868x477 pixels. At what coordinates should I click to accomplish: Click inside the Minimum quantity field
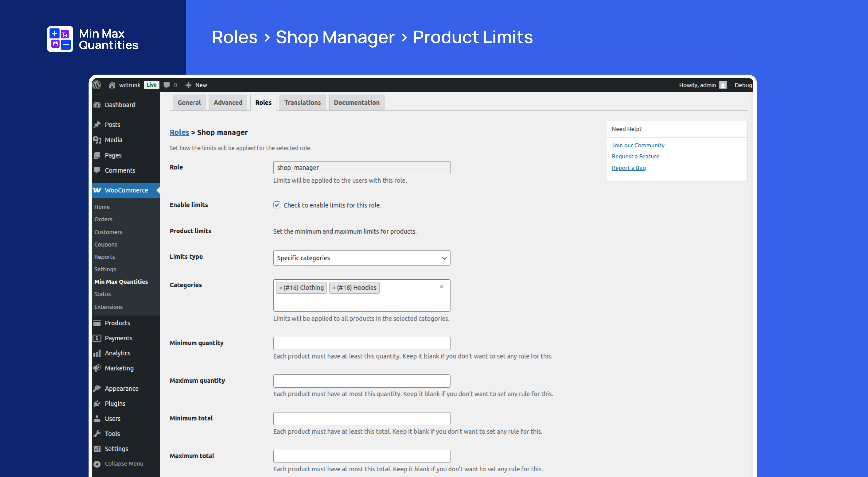pos(362,343)
